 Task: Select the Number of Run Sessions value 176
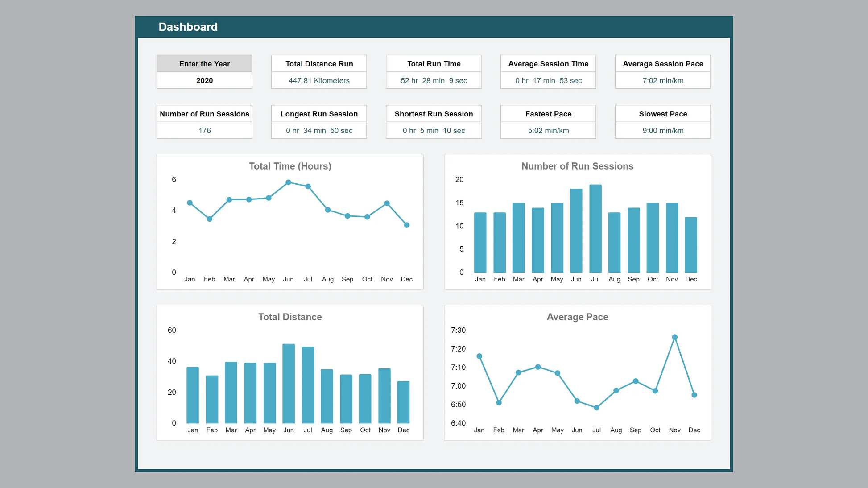(x=204, y=131)
